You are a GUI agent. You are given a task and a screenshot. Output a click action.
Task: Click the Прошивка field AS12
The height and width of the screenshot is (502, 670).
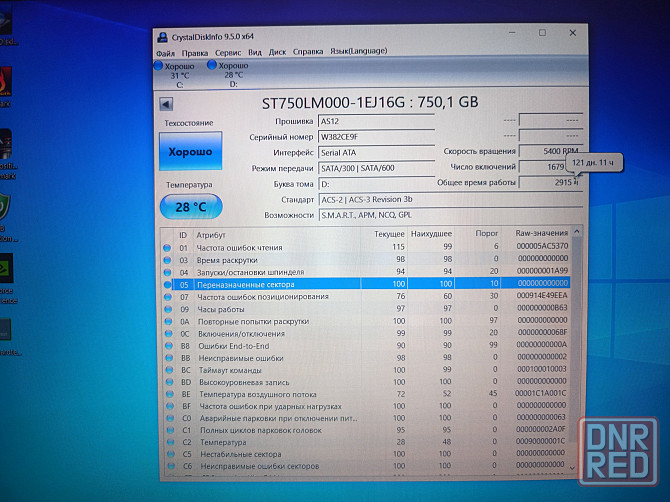(x=376, y=121)
